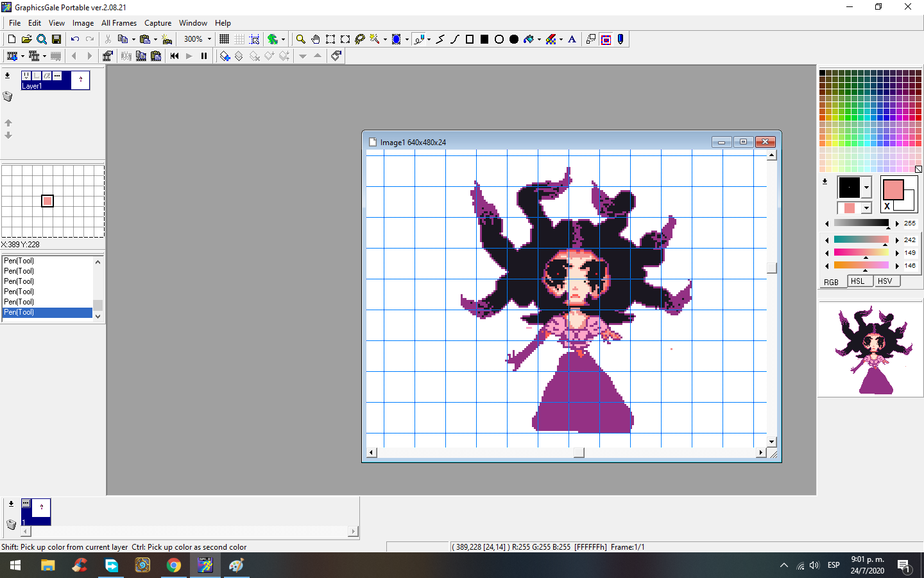924x578 pixels.
Task: Select the outlined Rectangle tool
Action: [x=470, y=39]
